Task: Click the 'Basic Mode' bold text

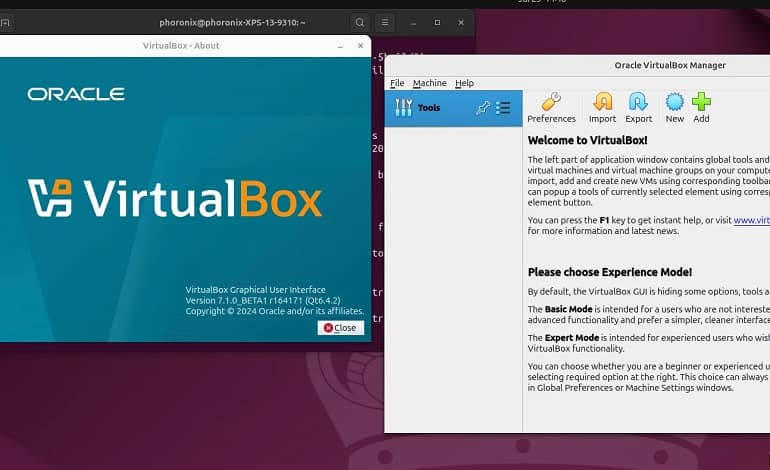Action: (x=568, y=309)
